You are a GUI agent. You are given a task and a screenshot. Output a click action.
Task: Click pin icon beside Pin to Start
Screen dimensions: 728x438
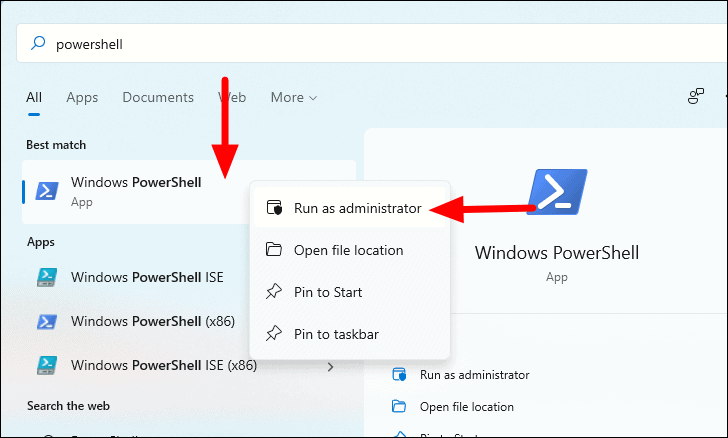(x=274, y=292)
